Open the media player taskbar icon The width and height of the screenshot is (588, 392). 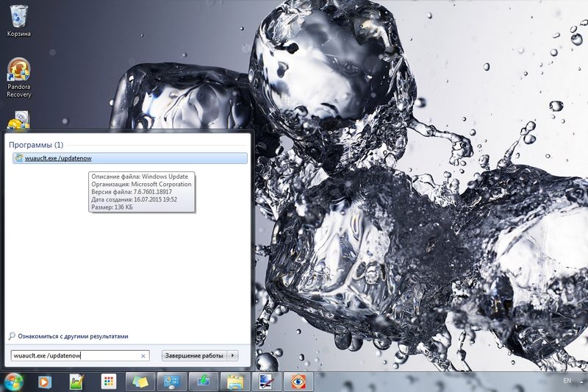[x=44, y=382]
